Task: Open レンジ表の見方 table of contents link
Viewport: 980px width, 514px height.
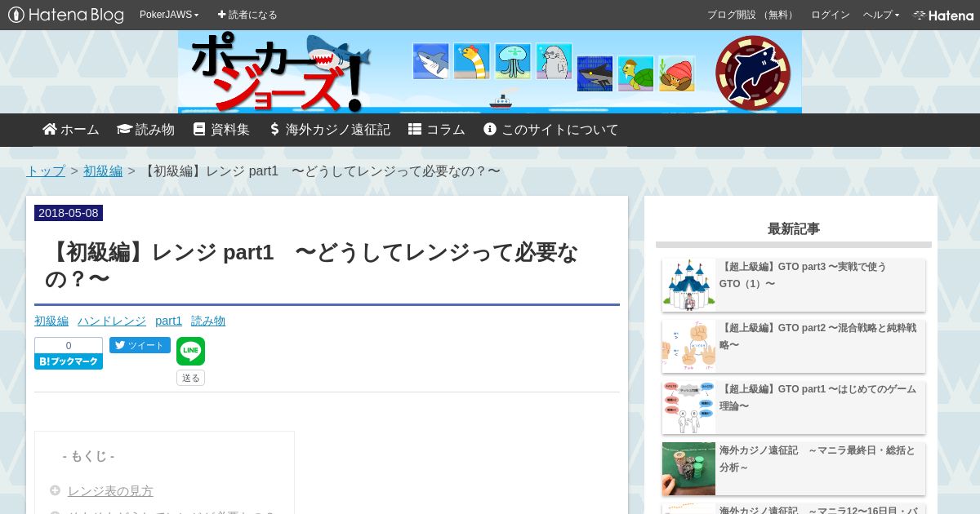Action: [x=110, y=490]
